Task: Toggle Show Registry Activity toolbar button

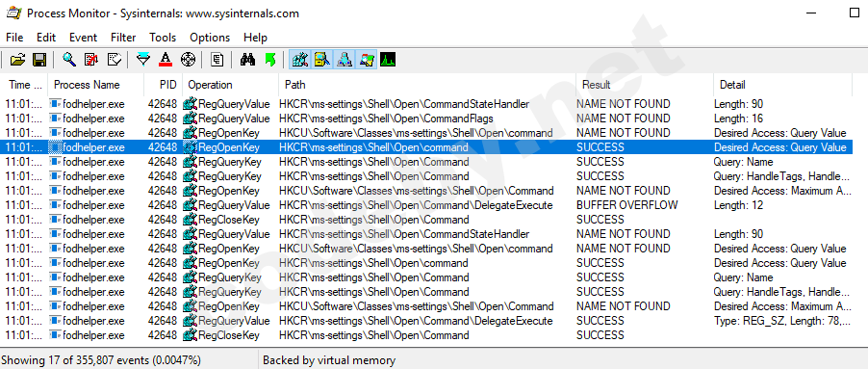Action: point(300,60)
